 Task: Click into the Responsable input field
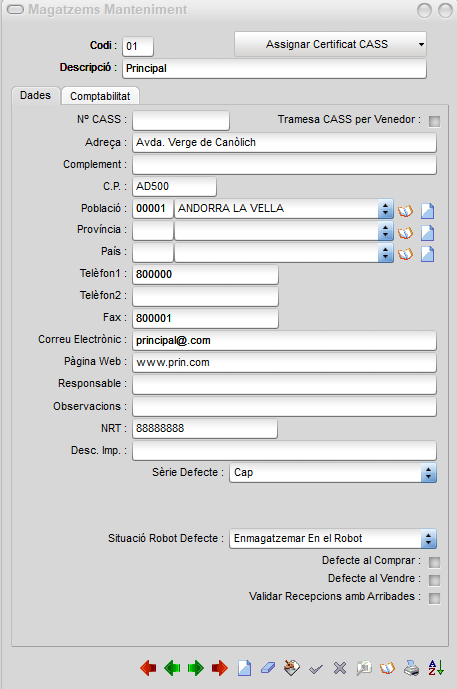[284, 384]
